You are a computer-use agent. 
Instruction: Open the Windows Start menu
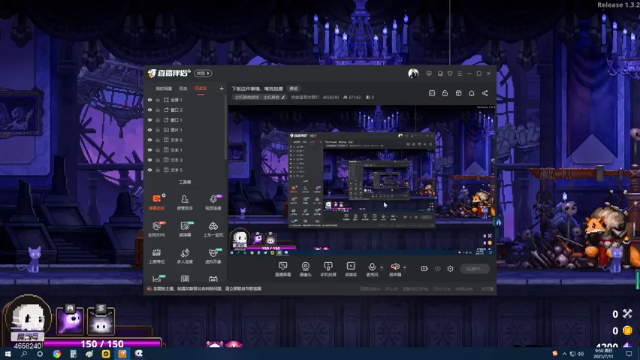click(x=8, y=354)
